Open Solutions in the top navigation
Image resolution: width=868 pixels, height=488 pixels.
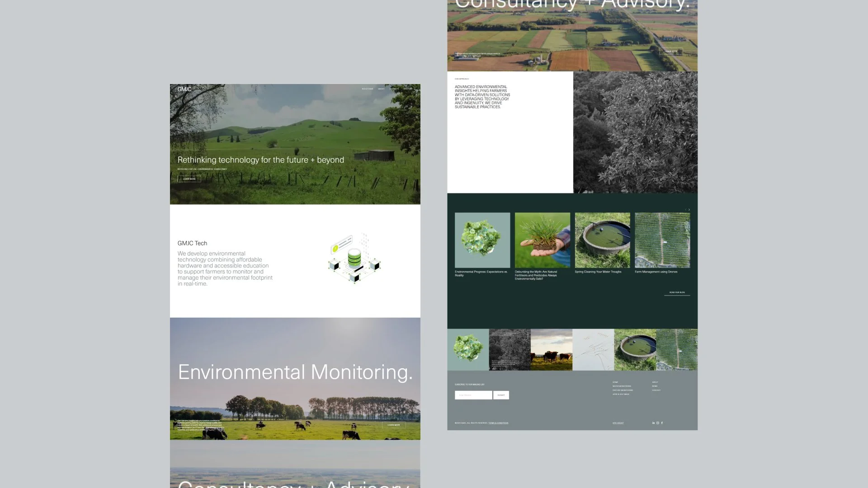point(368,89)
